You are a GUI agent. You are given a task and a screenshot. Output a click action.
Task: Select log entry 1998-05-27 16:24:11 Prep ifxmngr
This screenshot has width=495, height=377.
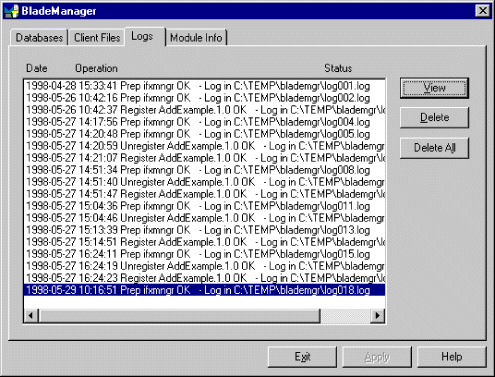[x=204, y=254]
